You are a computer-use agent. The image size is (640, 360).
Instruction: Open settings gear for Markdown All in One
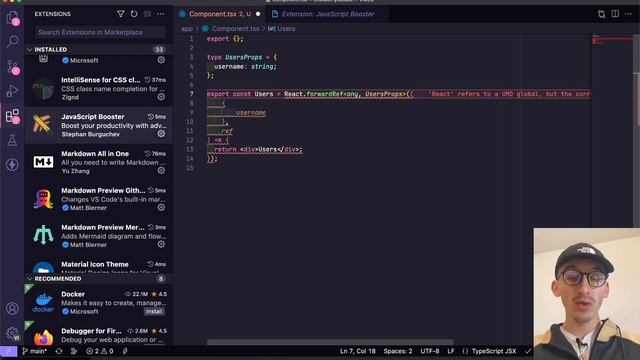(x=161, y=170)
